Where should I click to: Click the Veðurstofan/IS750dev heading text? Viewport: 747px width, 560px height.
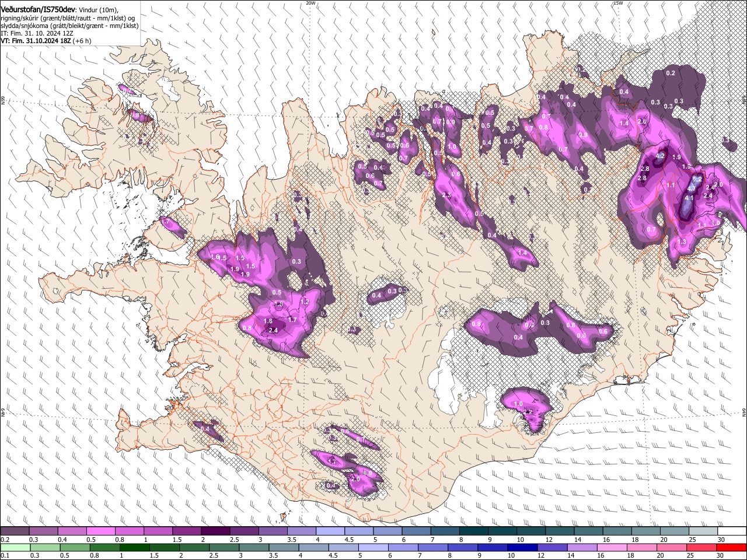pos(39,9)
